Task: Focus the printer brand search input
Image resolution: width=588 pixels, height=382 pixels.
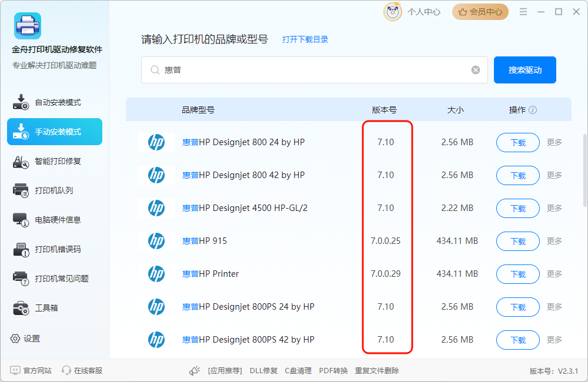Action: (x=314, y=70)
